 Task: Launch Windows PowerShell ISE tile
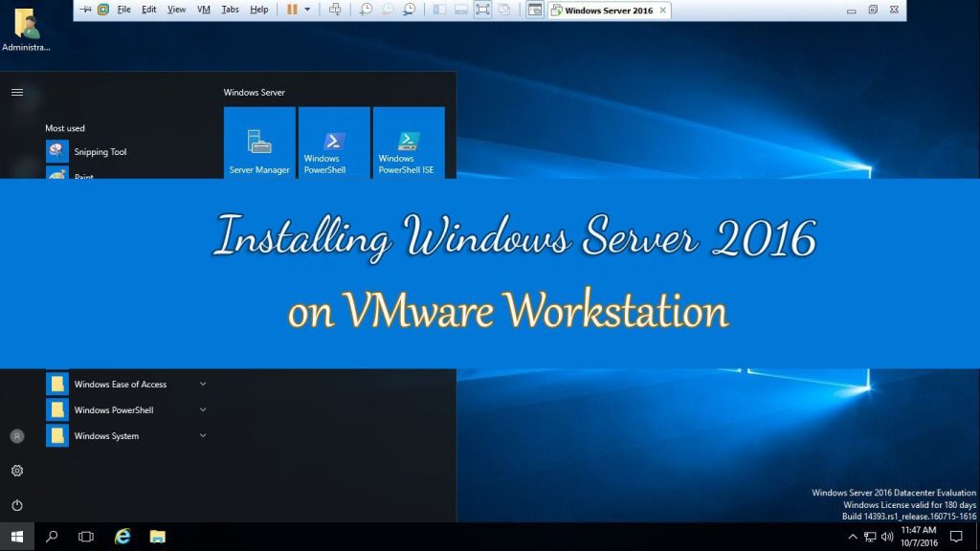coord(408,142)
